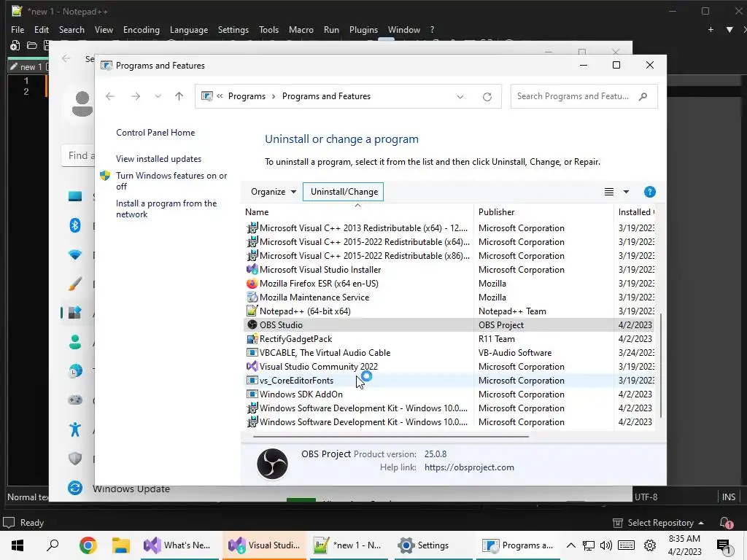This screenshot has width=747, height=560.
Task: Click Accessibility icon in Settings sidebar
Action: coord(75,429)
